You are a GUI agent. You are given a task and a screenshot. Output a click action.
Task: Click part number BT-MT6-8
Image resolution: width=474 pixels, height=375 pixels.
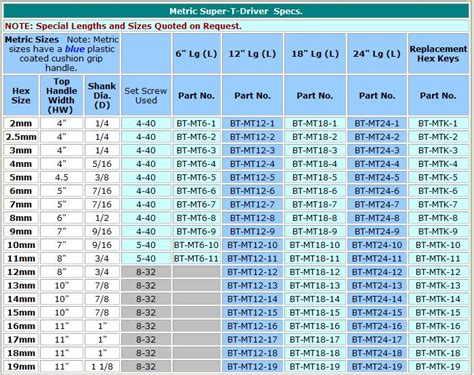click(x=196, y=218)
